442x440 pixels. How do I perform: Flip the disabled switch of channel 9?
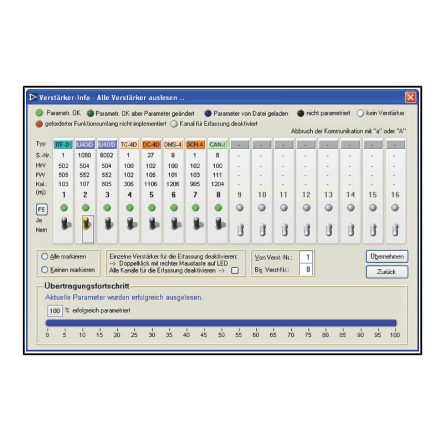pyautogui.click(x=241, y=229)
